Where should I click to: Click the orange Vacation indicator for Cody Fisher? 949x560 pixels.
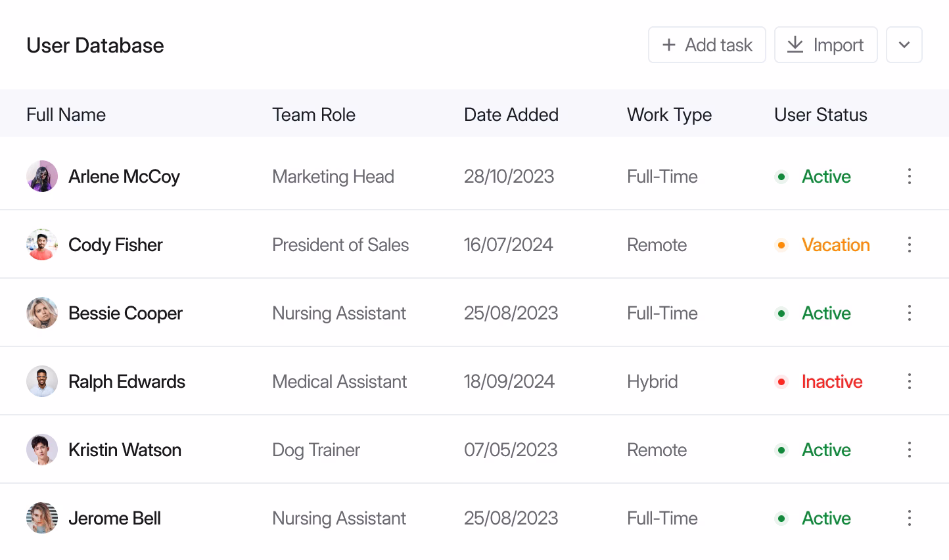point(781,245)
